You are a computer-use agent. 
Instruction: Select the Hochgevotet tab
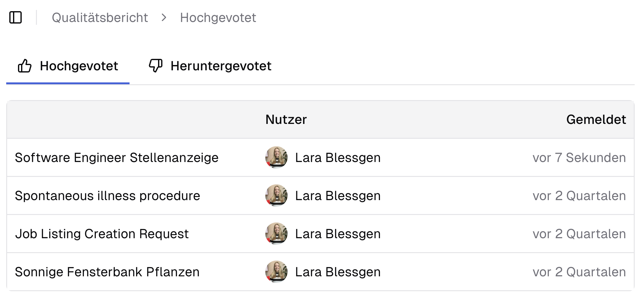(x=78, y=66)
